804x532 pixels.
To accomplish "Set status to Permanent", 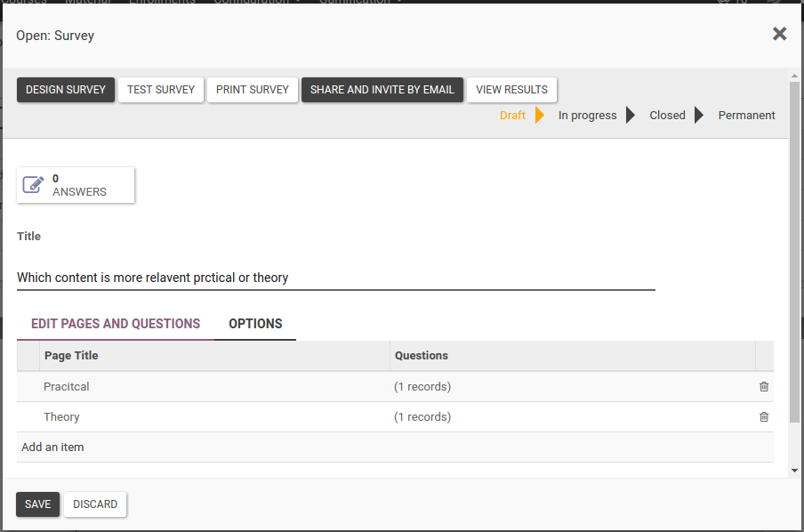I will click(746, 115).
